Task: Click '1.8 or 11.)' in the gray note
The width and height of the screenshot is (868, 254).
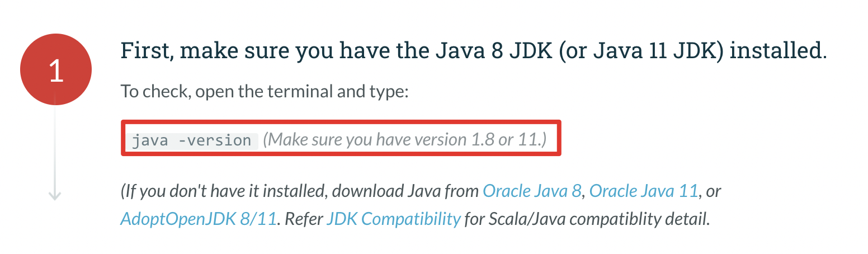Action: pos(506,139)
